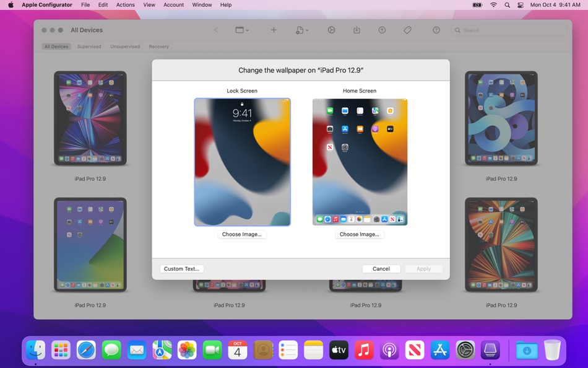Click the Update download icon in toolbar
588x368 pixels.
[357, 30]
